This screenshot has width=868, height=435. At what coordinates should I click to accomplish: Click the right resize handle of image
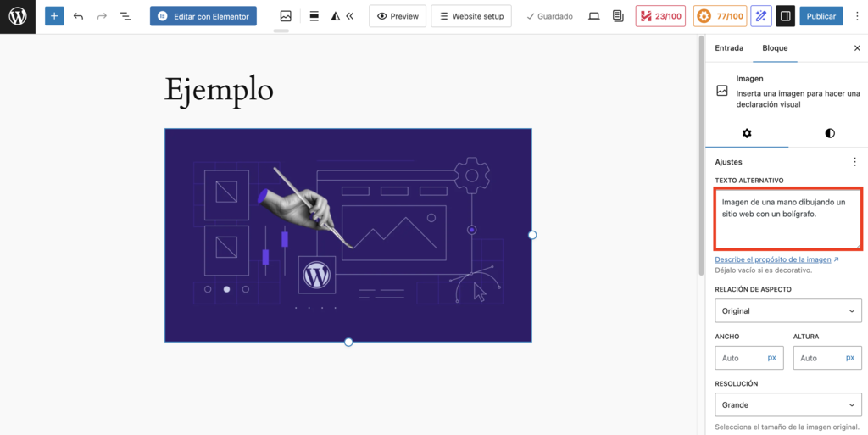pyautogui.click(x=532, y=235)
